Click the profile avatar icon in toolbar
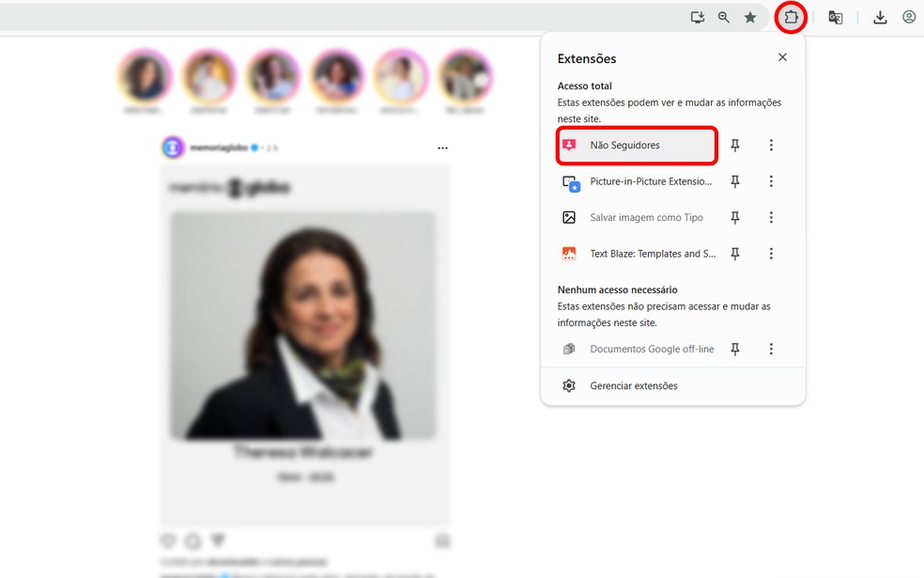This screenshot has height=578, width=924. [909, 17]
